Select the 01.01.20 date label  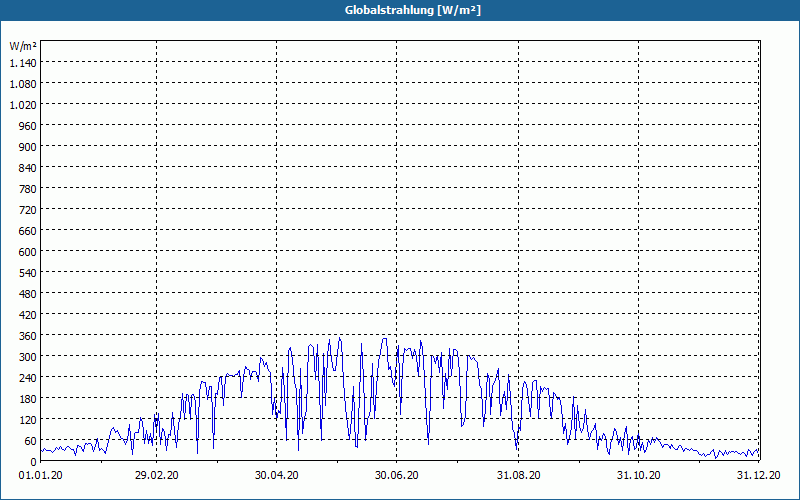click(x=40, y=476)
